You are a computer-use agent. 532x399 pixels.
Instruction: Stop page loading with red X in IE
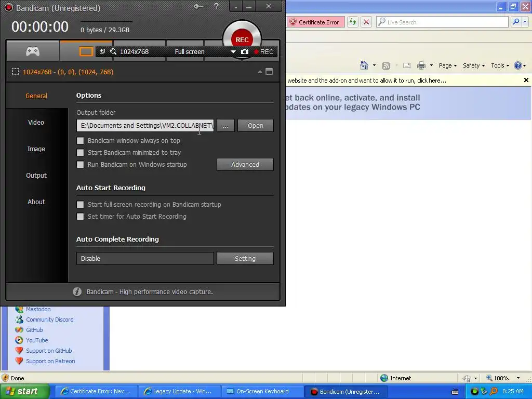(366, 22)
